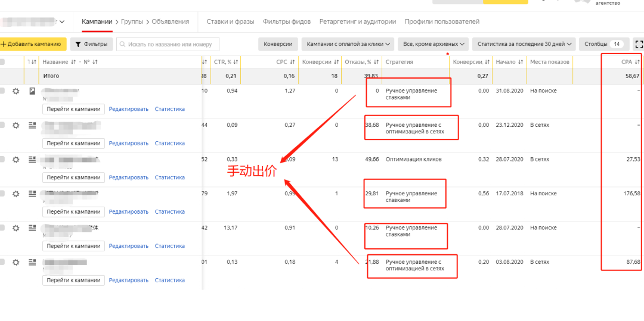Click campaign type icon of row started 03.08.2020

(x=32, y=262)
